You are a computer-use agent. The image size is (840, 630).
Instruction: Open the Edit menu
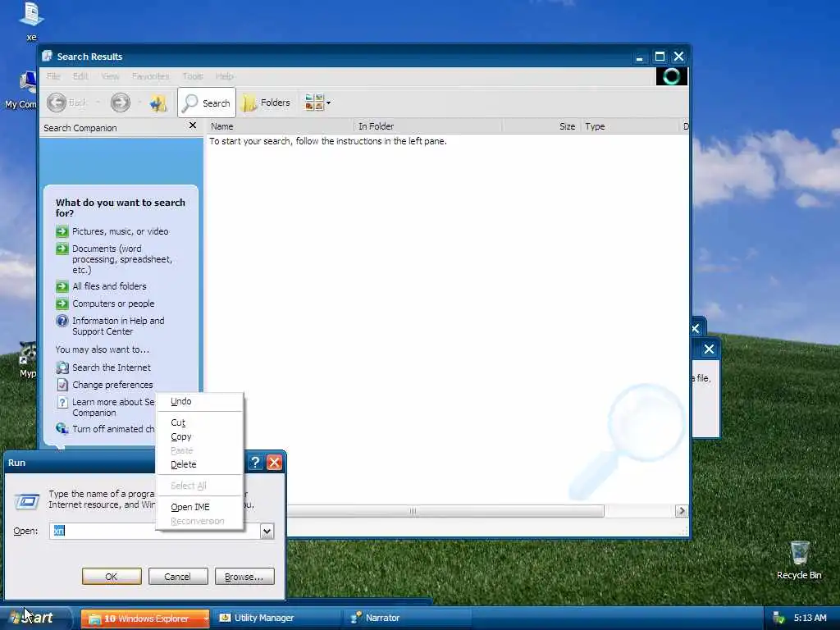(80, 76)
